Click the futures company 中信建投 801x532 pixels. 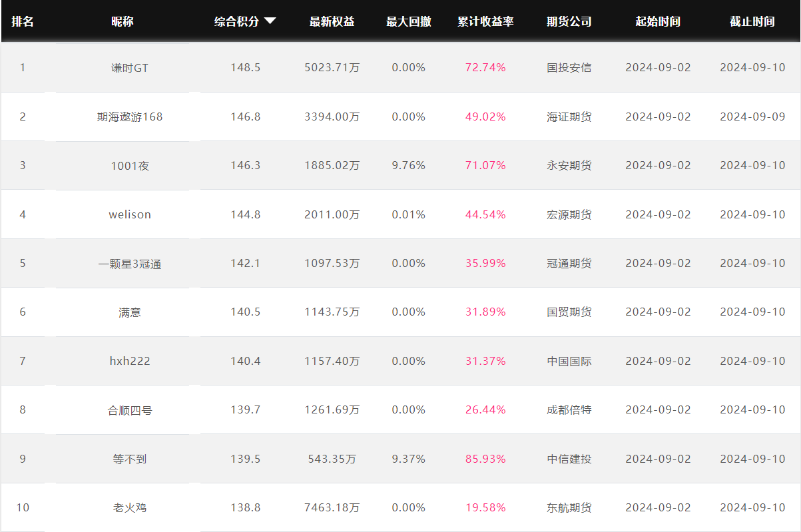569,459
